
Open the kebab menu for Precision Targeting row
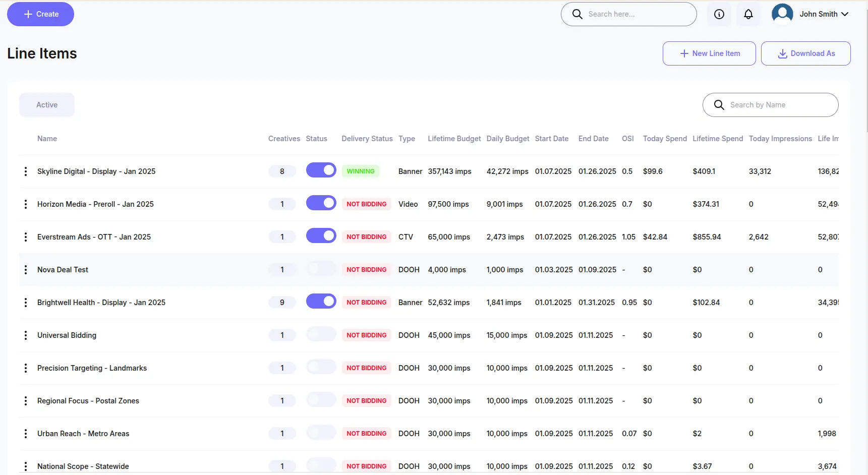[26, 368]
